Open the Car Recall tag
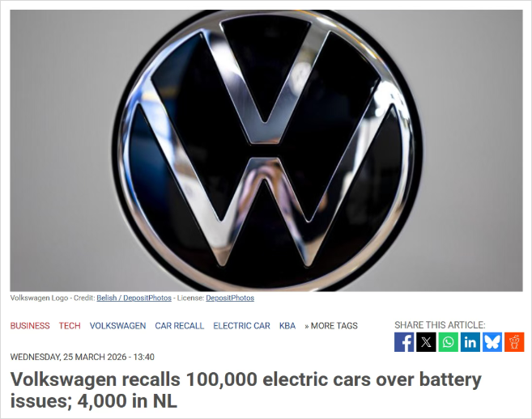 point(180,326)
